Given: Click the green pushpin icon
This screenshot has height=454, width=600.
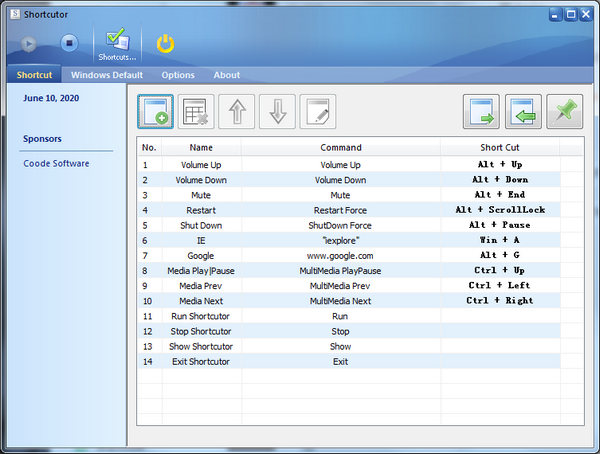Looking at the screenshot, I should [x=565, y=112].
